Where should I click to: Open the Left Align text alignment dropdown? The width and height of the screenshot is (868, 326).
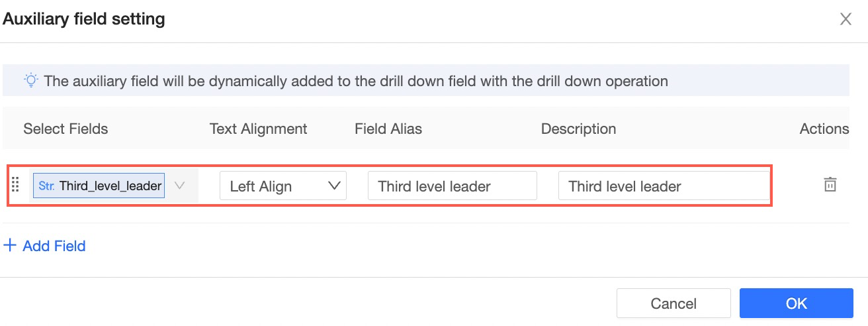[283, 186]
